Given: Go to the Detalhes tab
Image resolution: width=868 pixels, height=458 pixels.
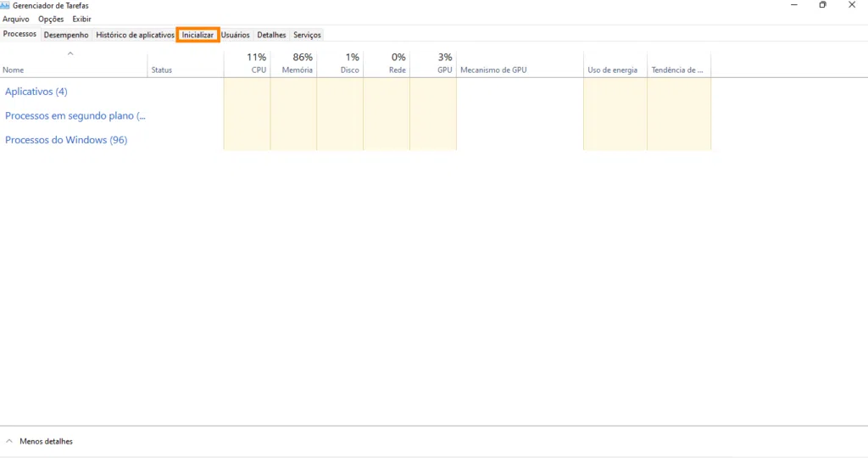Looking at the screenshot, I should click(271, 35).
